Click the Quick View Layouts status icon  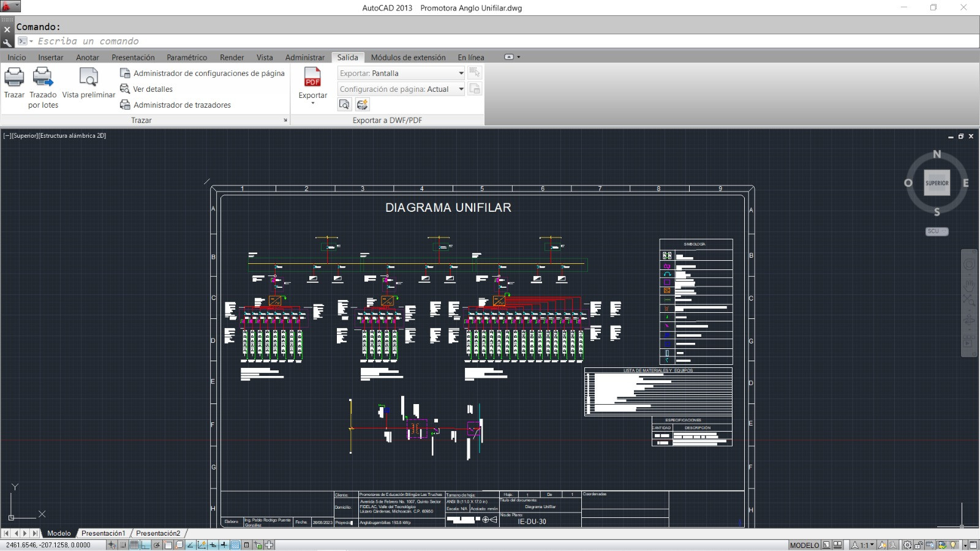click(826, 545)
